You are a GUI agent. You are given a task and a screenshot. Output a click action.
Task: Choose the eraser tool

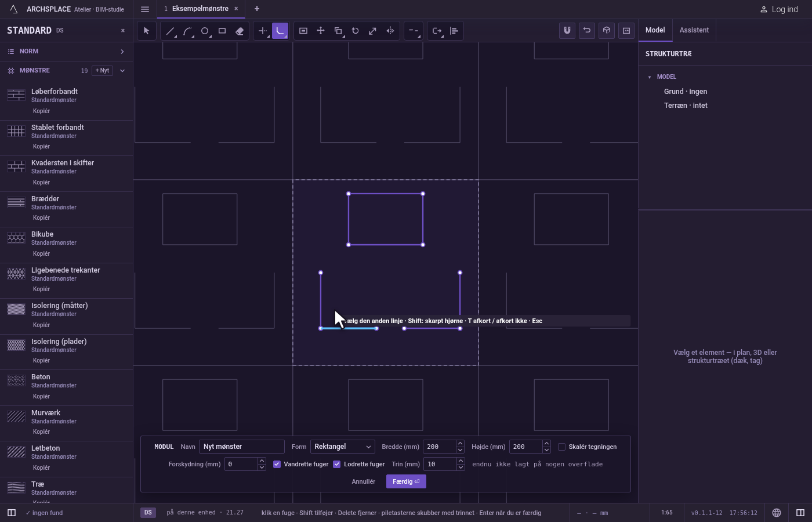click(x=240, y=31)
